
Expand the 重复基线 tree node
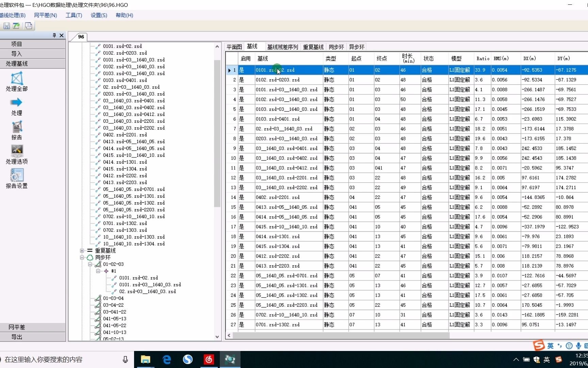tap(82, 251)
